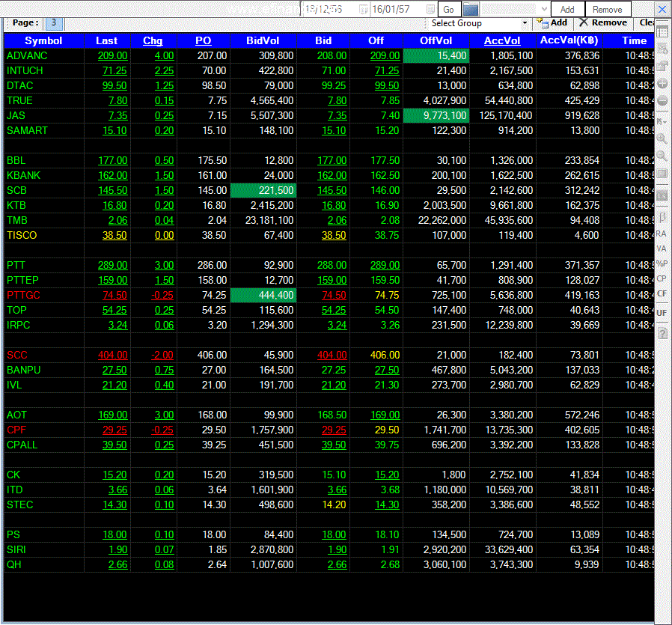Select the TRUE symbol
The height and width of the screenshot is (625, 672).
tap(19, 101)
